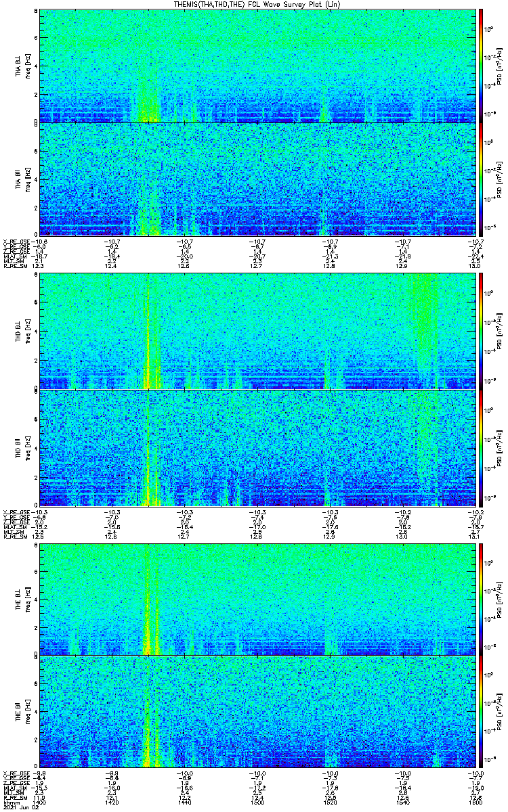
Task: Click the -10.6 X_RE_GSE value under THA
Action: [39, 241]
